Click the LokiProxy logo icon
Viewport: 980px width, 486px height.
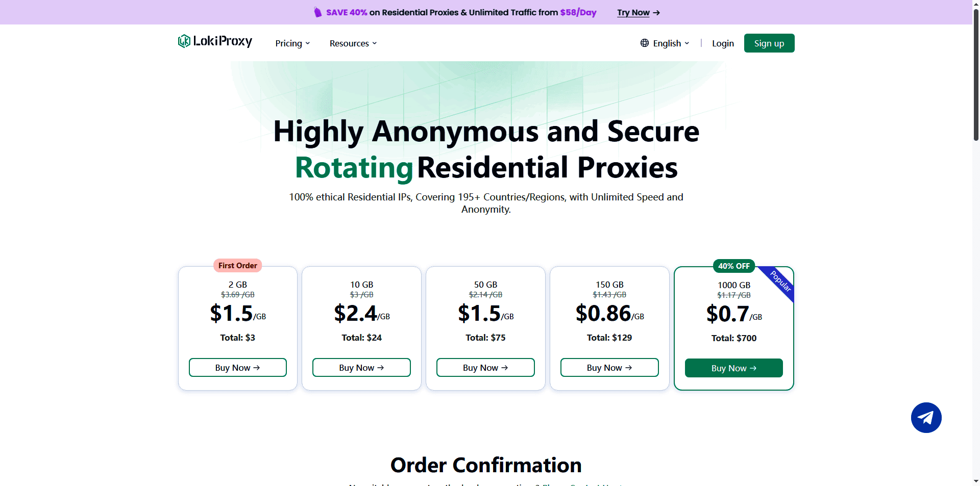[184, 41]
